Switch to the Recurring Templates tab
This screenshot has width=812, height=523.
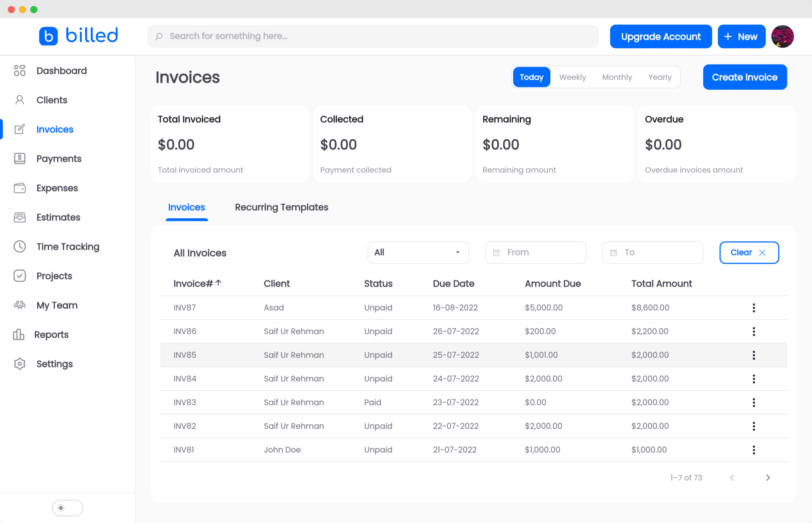(282, 207)
